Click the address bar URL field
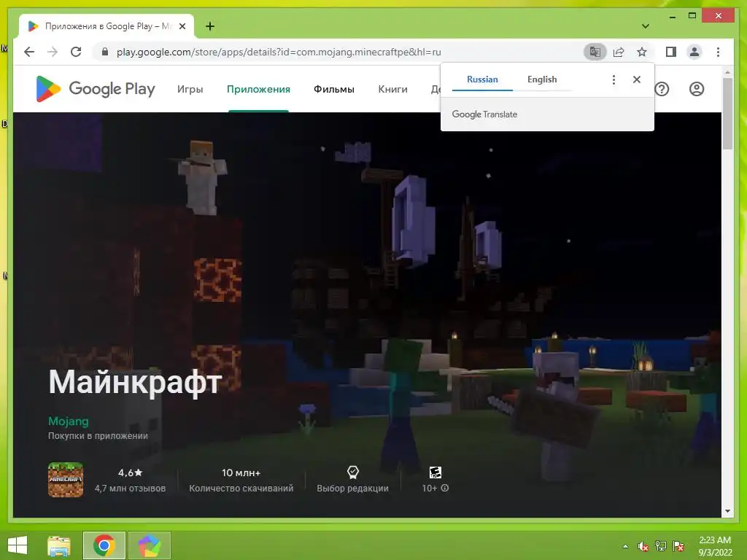The image size is (747, 560). (279, 52)
